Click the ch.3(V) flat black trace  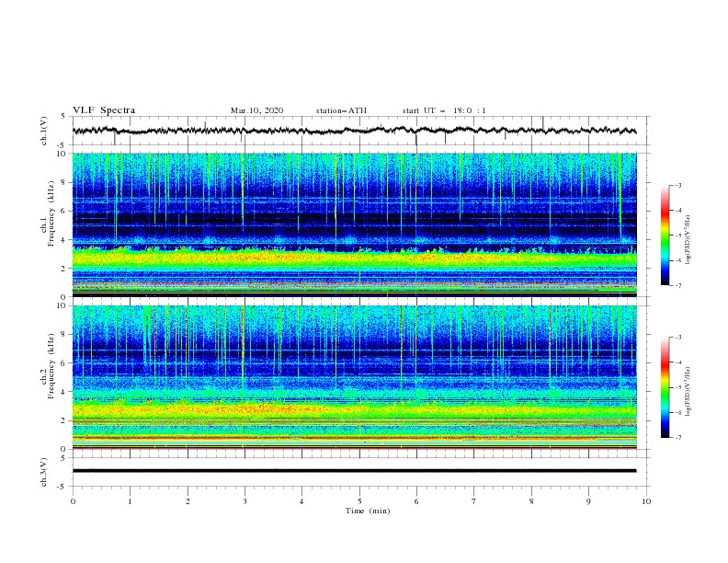pyautogui.click(x=354, y=471)
